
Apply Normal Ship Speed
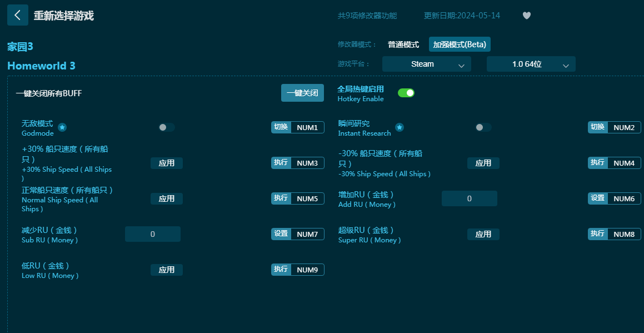click(166, 198)
